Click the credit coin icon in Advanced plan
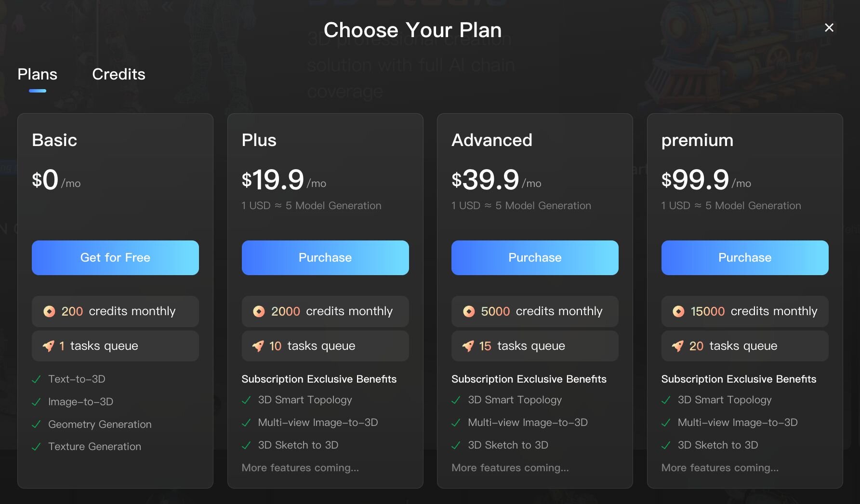 469,312
